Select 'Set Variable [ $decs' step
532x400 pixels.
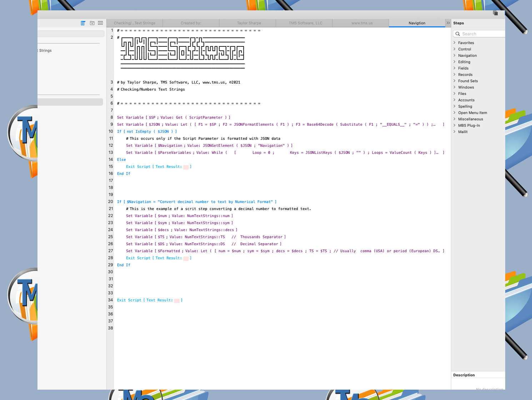pyautogui.click(x=181, y=230)
